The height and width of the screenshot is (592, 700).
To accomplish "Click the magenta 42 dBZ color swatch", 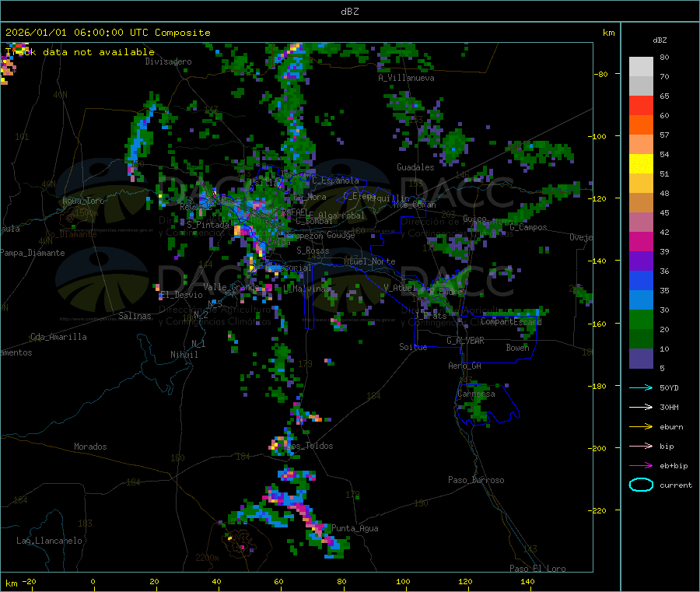I will [641, 241].
